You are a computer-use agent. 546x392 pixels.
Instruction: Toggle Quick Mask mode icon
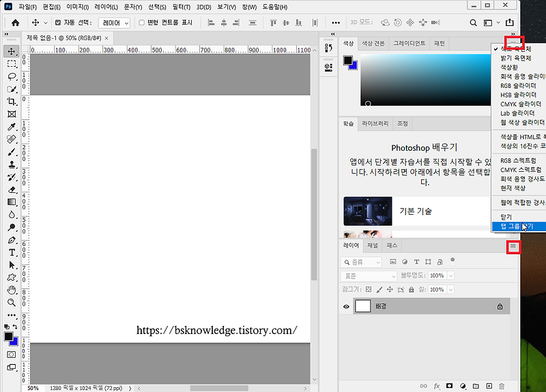pos(12,355)
